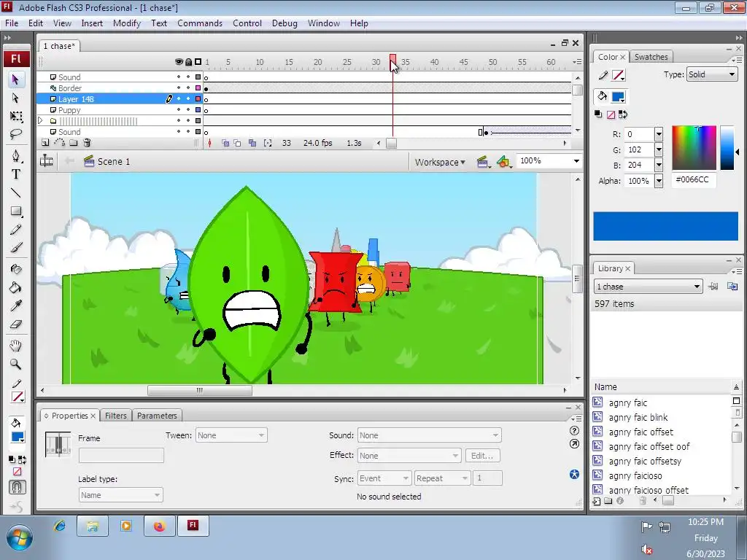Image resolution: width=747 pixels, height=560 pixels.
Task: Lock or unlock all layers padlock icon
Action: click(189, 62)
